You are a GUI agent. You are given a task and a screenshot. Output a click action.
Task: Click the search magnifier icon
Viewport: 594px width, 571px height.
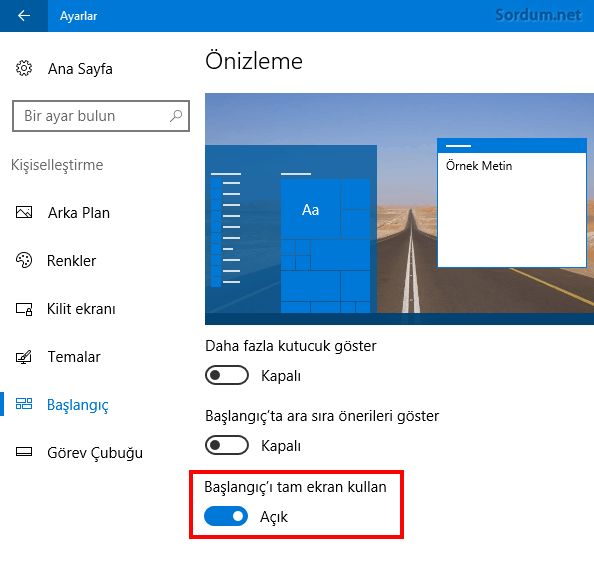tap(176, 116)
